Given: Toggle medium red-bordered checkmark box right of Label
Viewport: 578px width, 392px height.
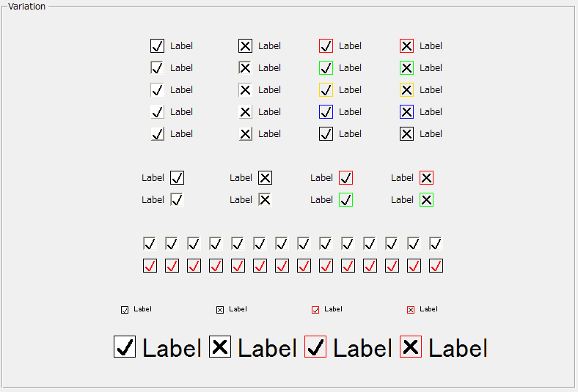Looking at the screenshot, I should [346, 178].
